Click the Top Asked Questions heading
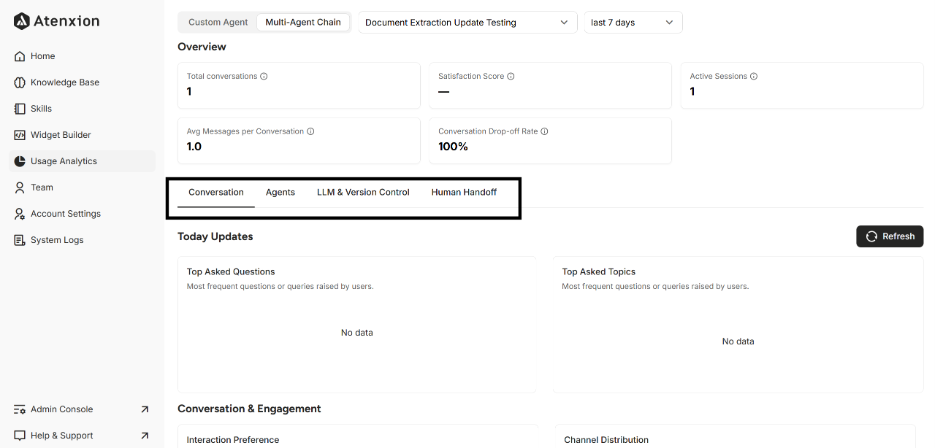936x448 pixels. tap(231, 272)
